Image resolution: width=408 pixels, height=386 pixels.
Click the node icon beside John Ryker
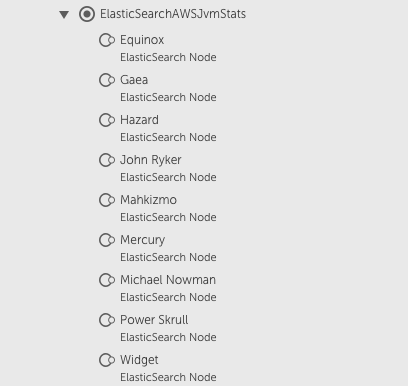pos(107,160)
